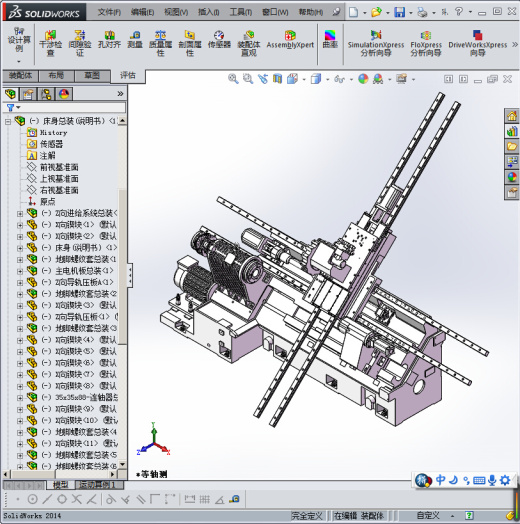Toggle the Chinese input mode indicator
Image resolution: width=520 pixels, height=524 pixels.
440,480
